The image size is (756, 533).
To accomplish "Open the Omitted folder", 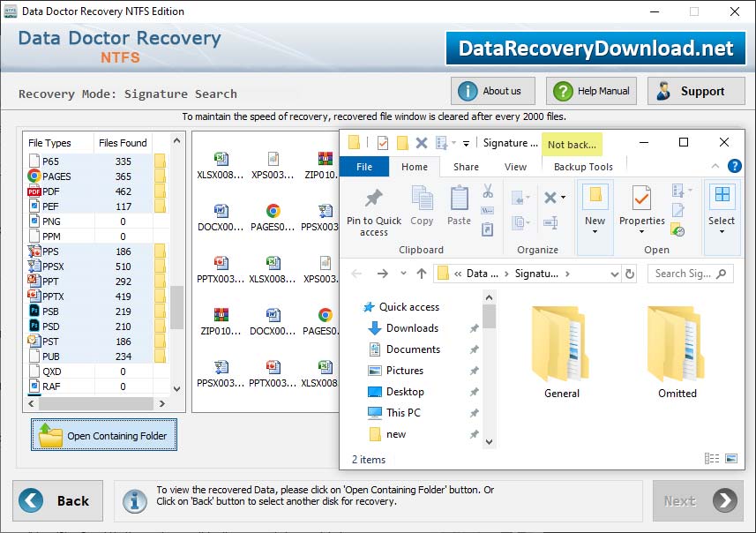I will coord(677,353).
